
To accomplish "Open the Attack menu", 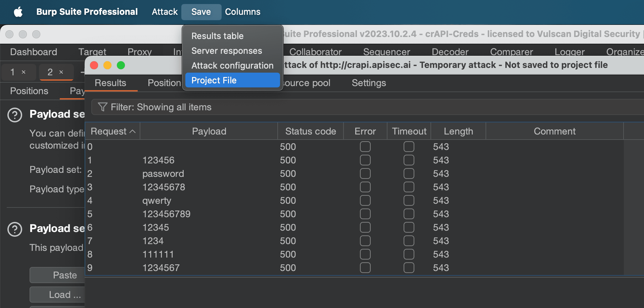I will tap(165, 12).
